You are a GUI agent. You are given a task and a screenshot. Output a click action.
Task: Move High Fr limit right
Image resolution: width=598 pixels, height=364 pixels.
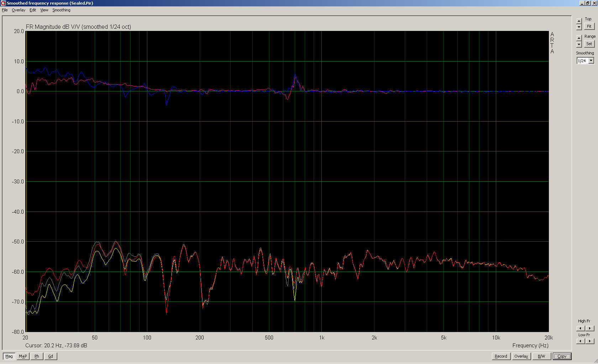(590, 328)
